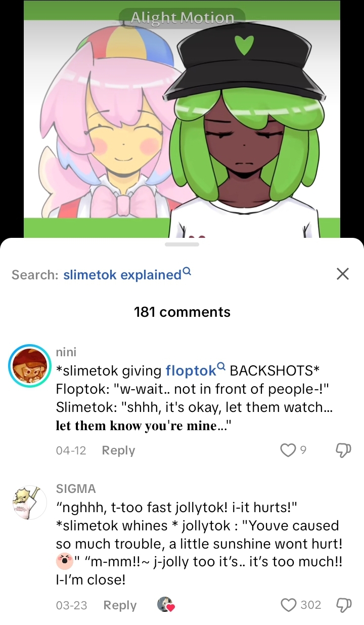
Task: Open the SIGMA username
Action: (x=76, y=489)
